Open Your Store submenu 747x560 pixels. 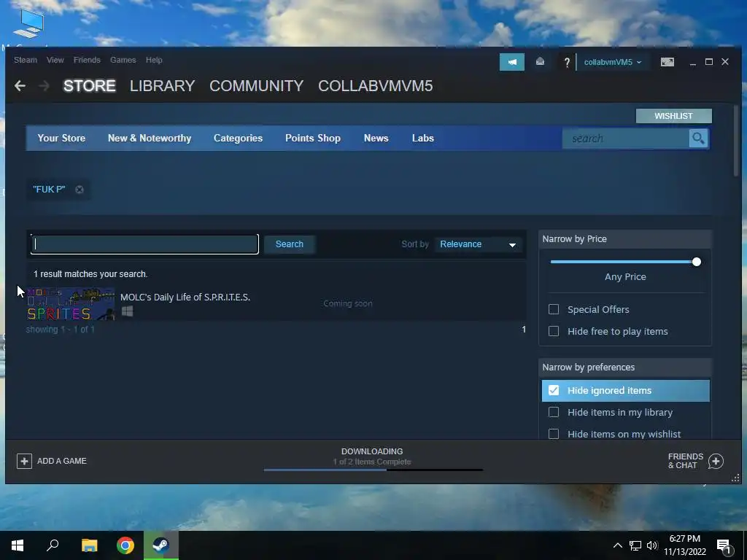pos(61,138)
